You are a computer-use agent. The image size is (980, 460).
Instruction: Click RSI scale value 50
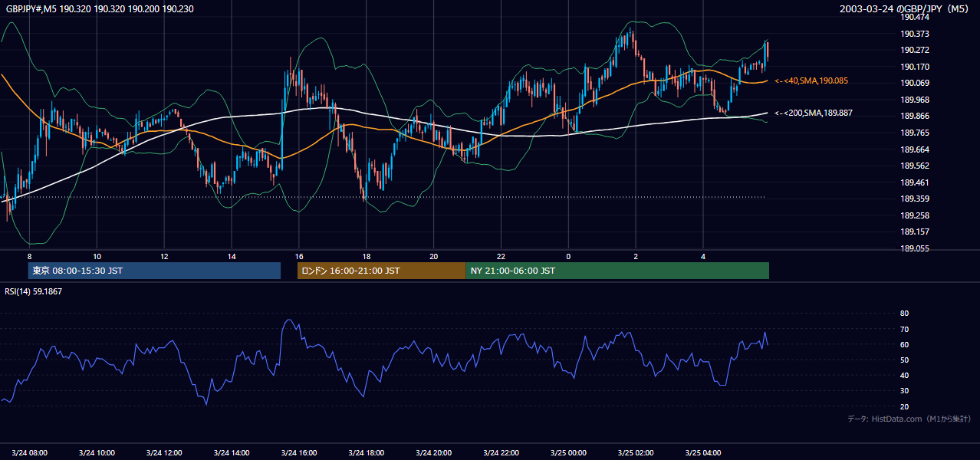click(904, 360)
